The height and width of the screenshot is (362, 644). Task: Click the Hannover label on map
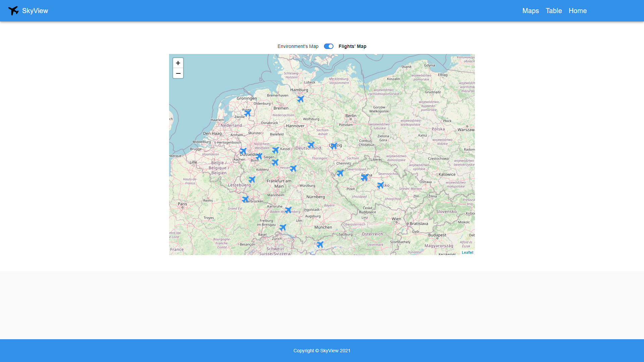click(x=295, y=126)
